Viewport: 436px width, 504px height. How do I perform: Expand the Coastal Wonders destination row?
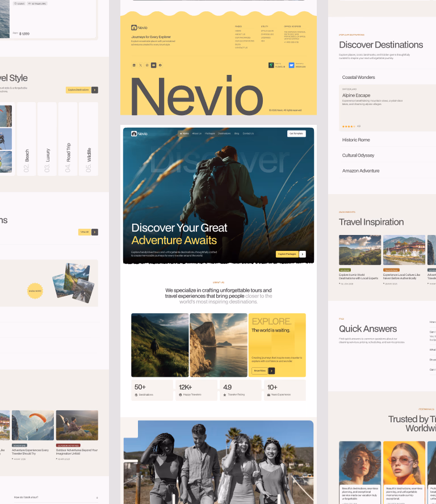[387, 77]
